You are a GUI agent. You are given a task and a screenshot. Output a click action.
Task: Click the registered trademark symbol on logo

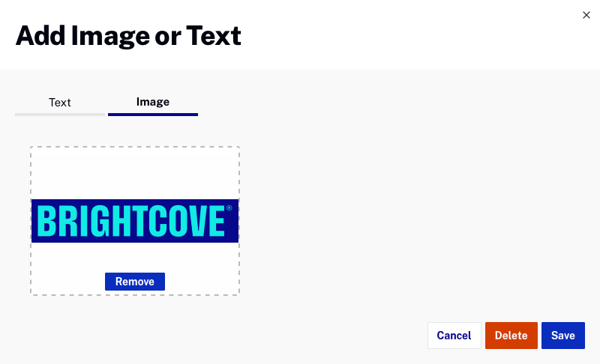click(x=229, y=207)
